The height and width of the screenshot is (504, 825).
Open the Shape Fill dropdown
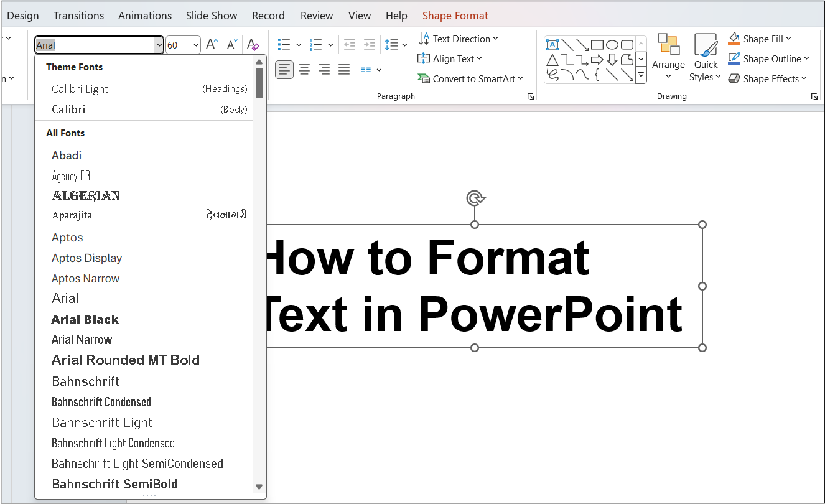tap(760, 39)
